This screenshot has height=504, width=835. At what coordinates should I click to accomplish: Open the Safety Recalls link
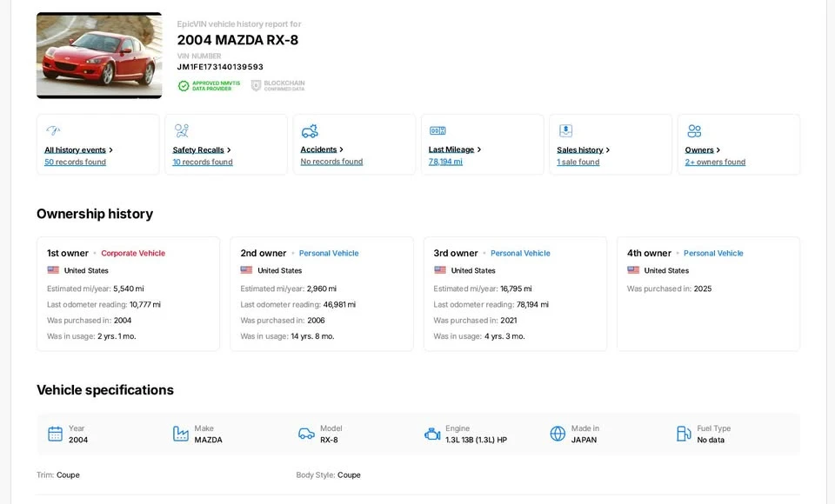pos(198,150)
